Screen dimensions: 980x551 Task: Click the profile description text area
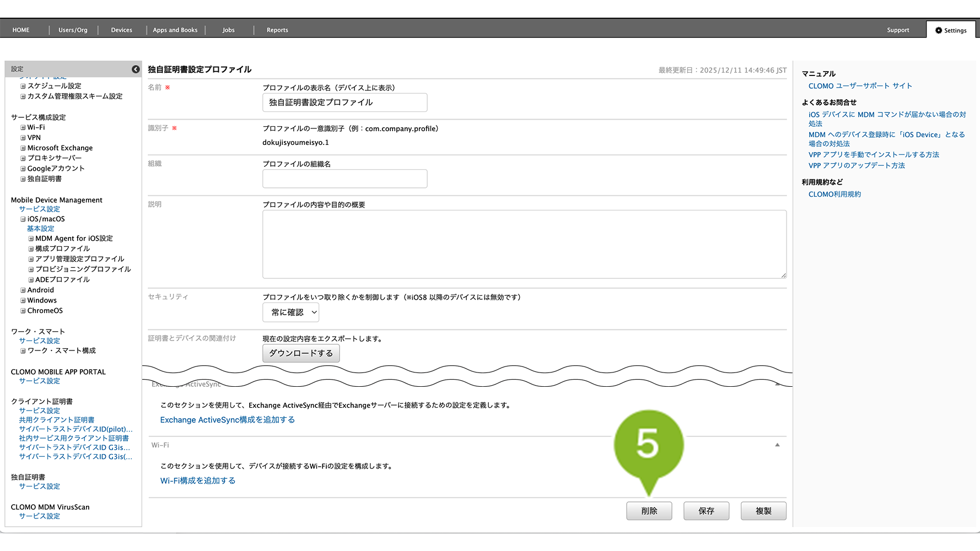tap(524, 244)
